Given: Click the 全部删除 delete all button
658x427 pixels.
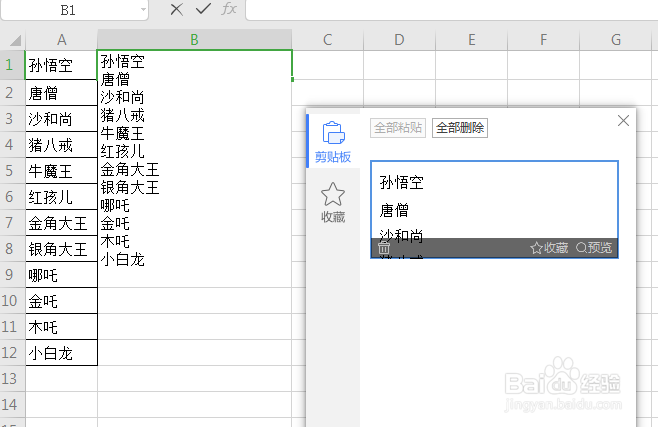Looking at the screenshot, I should [x=460, y=128].
